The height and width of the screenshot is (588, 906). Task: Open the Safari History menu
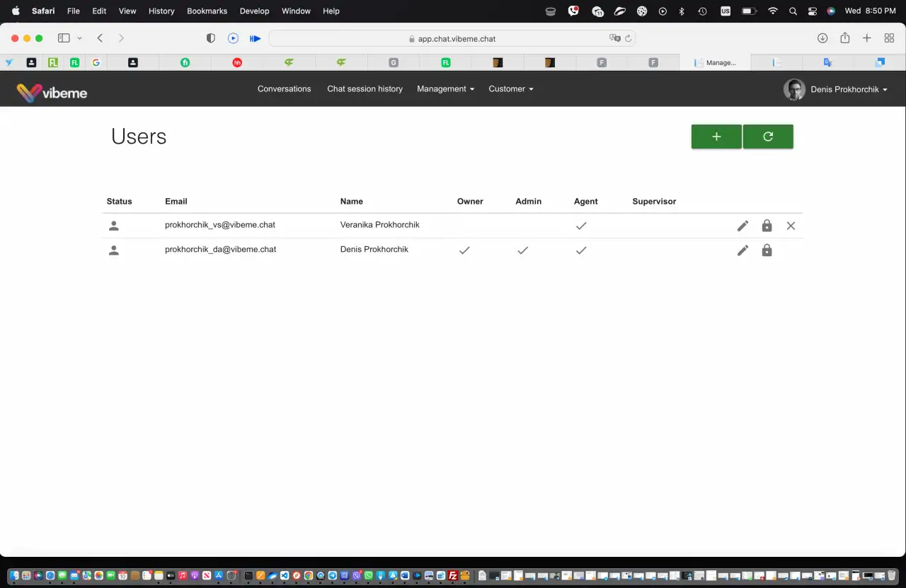(x=161, y=11)
